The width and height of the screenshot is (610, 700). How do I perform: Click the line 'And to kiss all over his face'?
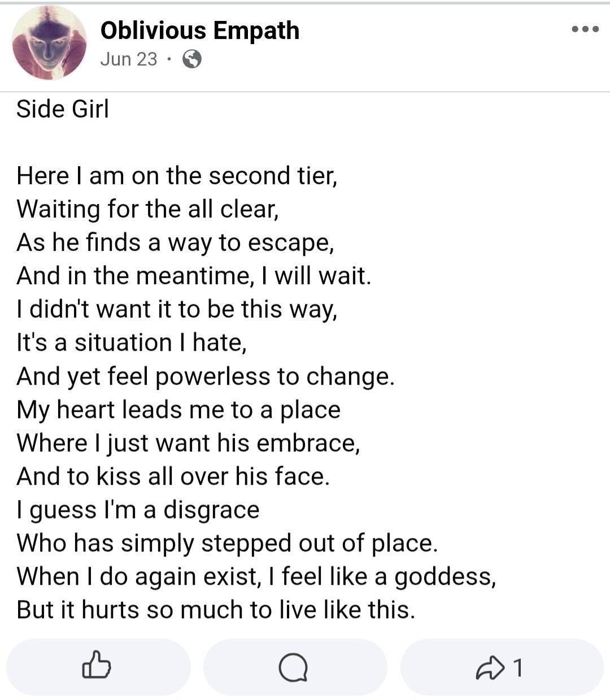(x=173, y=476)
